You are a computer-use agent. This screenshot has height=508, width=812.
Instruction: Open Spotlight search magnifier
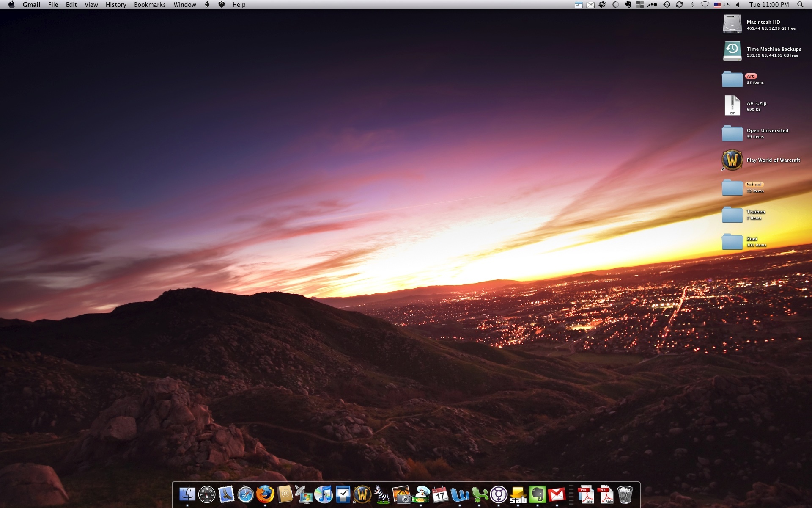pyautogui.click(x=800, y=5)
